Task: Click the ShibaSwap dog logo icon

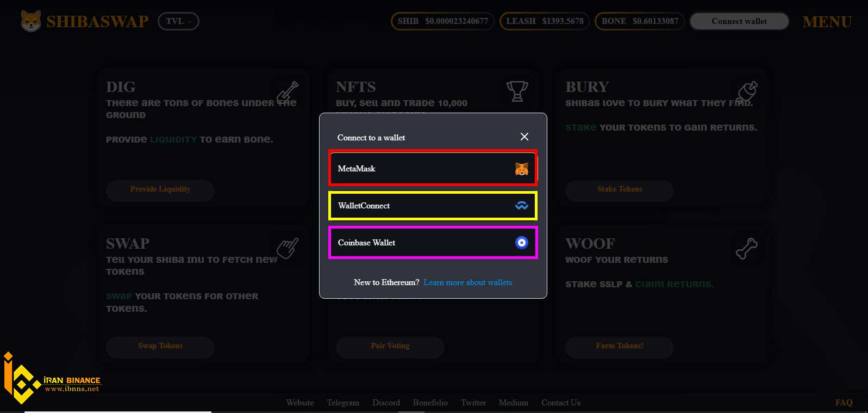Action: [x=31, y=21]
